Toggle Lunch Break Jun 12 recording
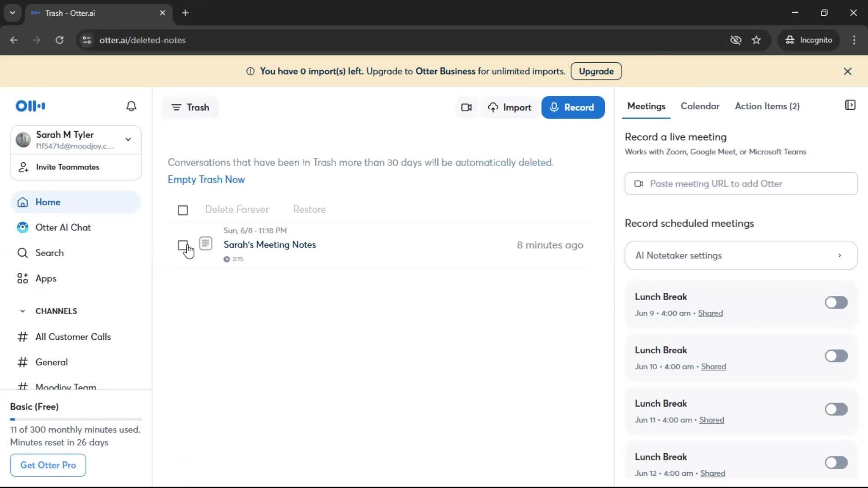The image size is (868, 488). tap(836, 462)
